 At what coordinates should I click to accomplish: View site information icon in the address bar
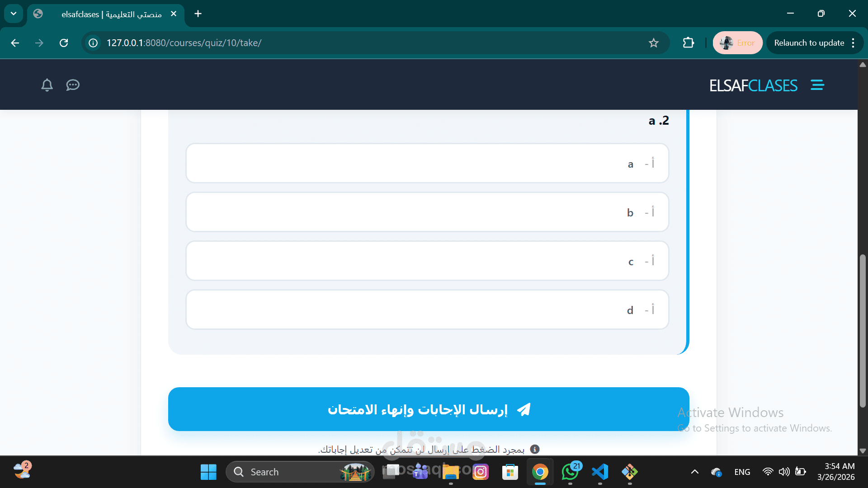click(93, 43)
